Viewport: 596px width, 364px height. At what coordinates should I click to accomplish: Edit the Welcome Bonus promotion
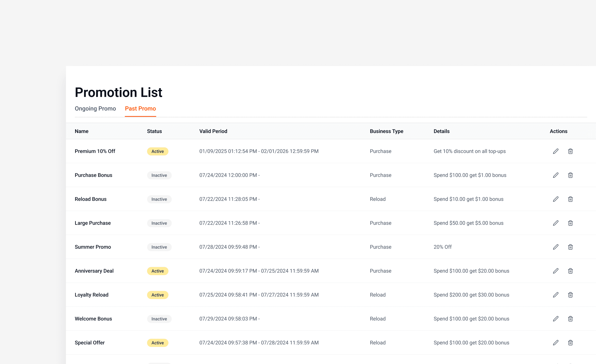click(x=556, y=319)
